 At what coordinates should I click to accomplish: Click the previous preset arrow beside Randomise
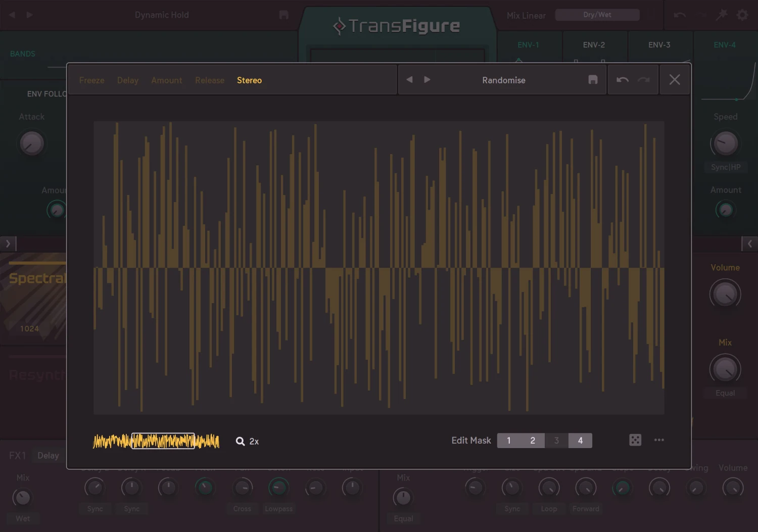pos(409,79)
